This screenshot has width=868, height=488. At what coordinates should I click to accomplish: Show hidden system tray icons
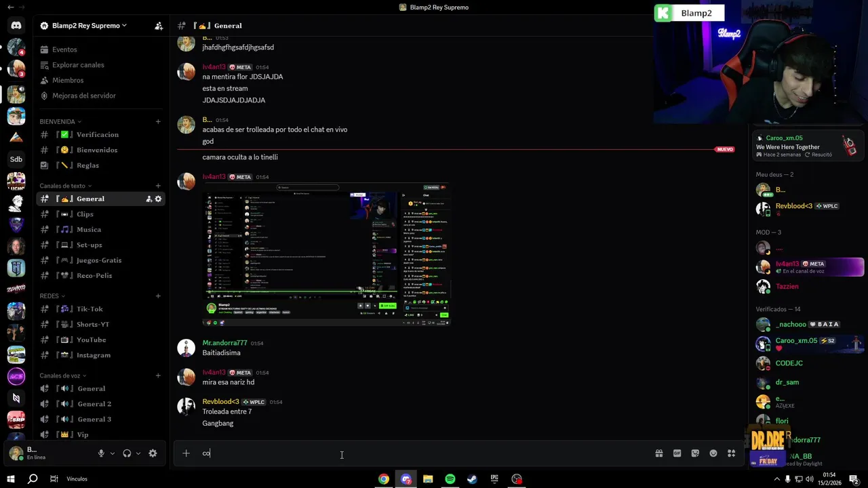[x=776, y=479]
